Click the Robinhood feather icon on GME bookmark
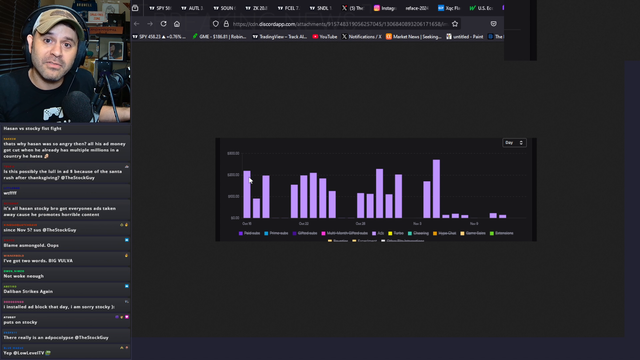 coord(195,37)
